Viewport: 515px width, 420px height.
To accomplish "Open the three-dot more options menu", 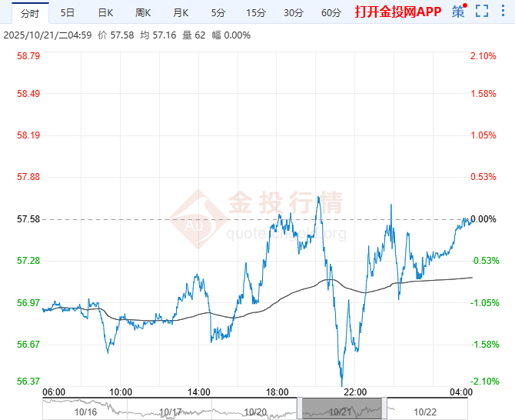I will pos(503,11).
